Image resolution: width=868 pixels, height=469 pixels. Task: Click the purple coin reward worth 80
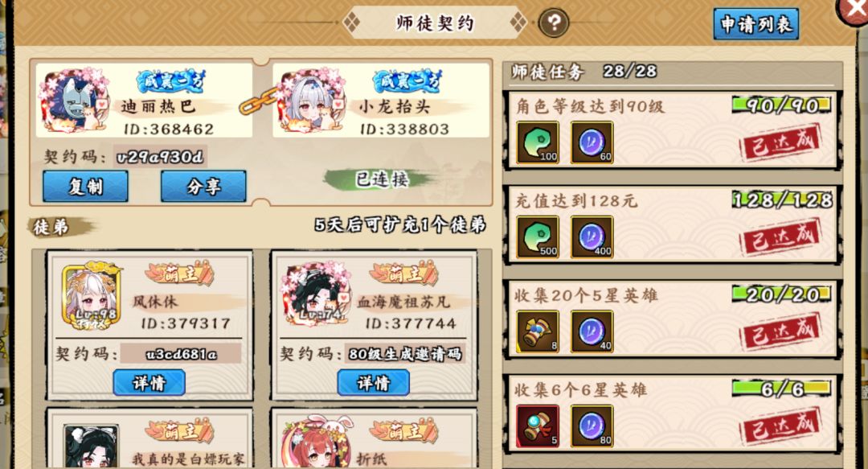point(592,426)
